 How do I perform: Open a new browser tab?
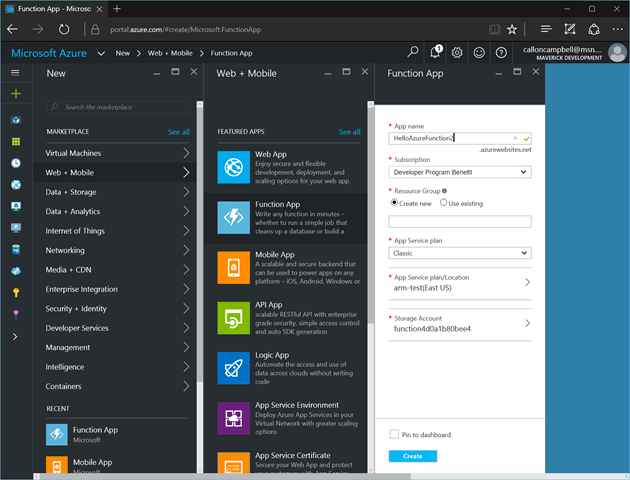(117, 8)
